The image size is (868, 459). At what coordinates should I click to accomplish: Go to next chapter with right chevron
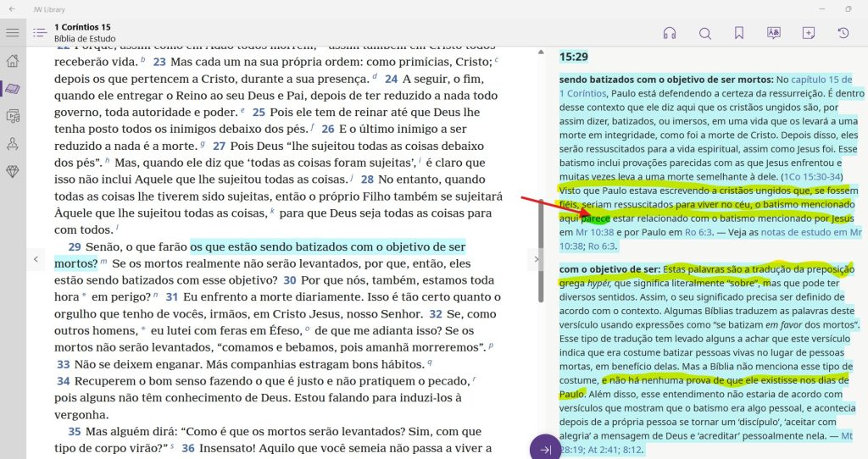coord(534,258)
